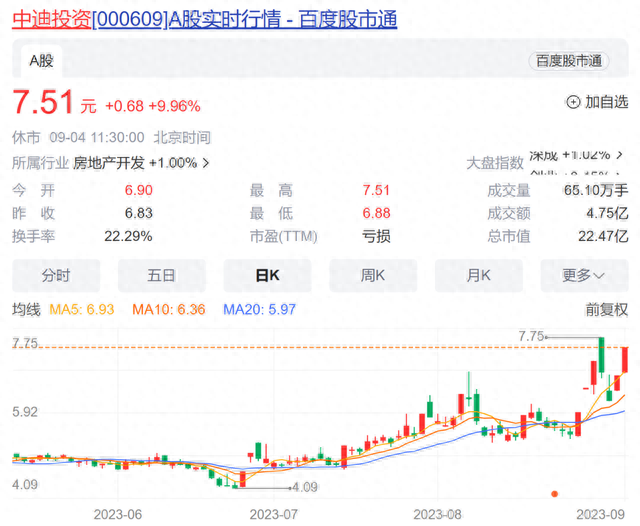Click the 前复权 adjustment option
This screenshot has width=640, height=526.
[x=607, y=310]
